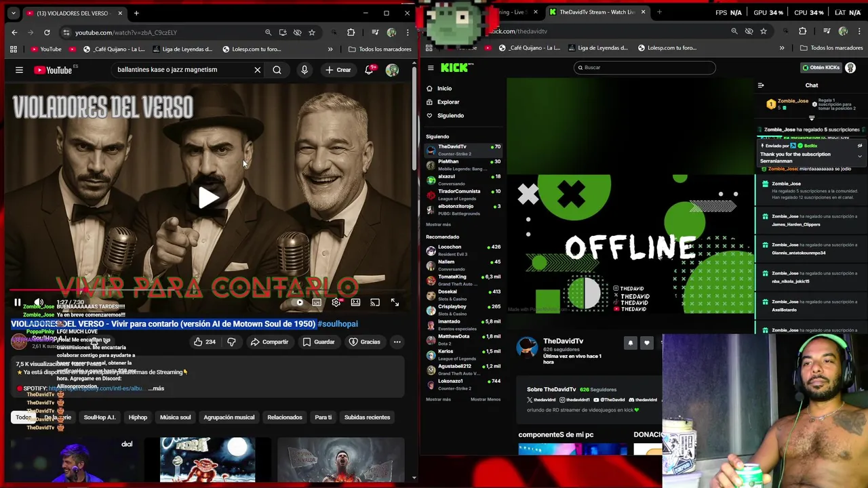868x488 pixels.
Task: Open the YouTube bookmark in left bookmarks bar
Action: click(46, 49)
